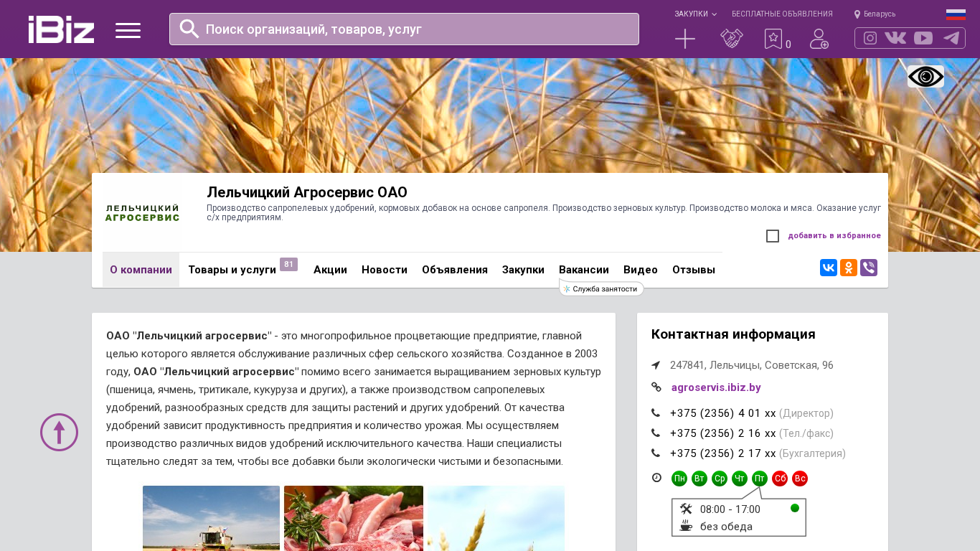
Task: Click the search organizations input field
Action: point(404,29)
